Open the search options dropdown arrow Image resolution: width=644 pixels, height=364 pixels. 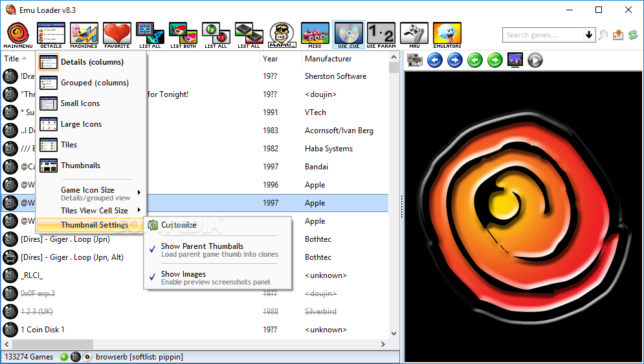(589, 35)
